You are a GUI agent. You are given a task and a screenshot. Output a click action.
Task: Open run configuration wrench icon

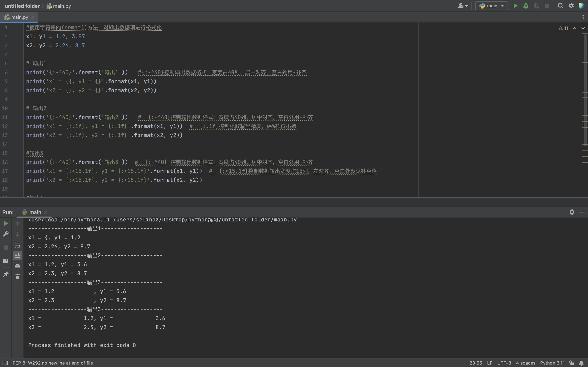click(x=6, y=234)
